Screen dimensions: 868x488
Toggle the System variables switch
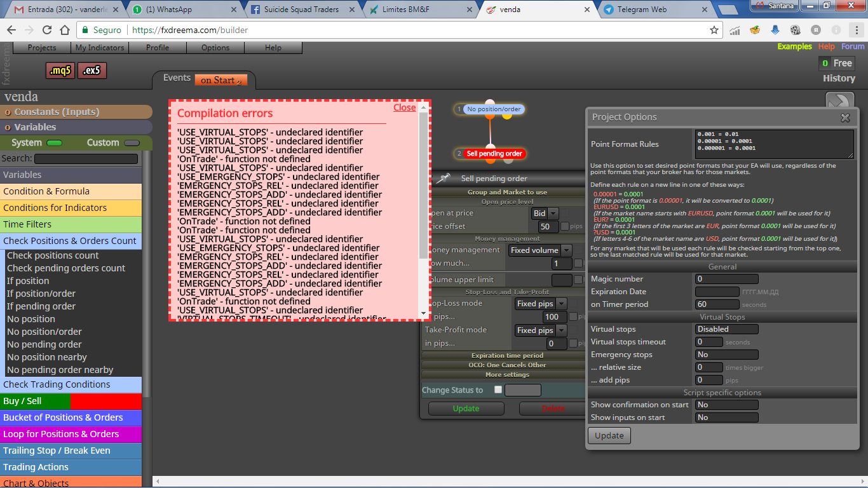coord(54,143)
